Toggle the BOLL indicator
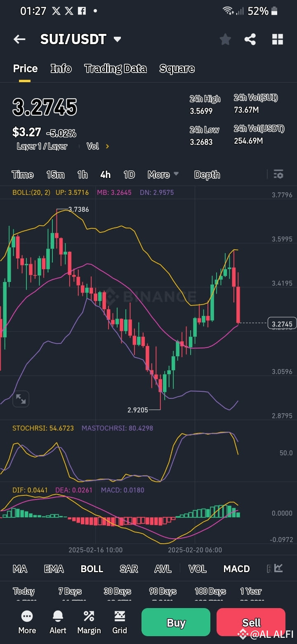297x644 pixels. pyautogui.click(x=92, y=569)
